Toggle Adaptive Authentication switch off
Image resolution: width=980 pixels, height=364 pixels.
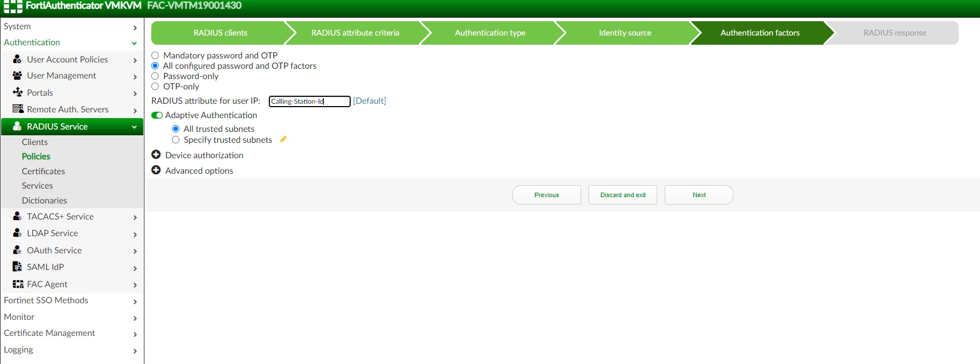pyautogui.click(x=157, y=115)
